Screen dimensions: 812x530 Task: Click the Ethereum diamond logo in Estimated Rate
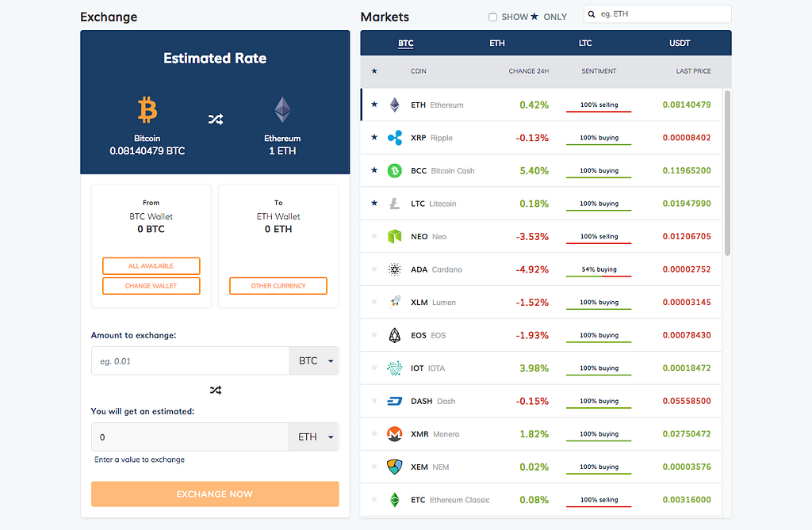click(x=282, y=110)
